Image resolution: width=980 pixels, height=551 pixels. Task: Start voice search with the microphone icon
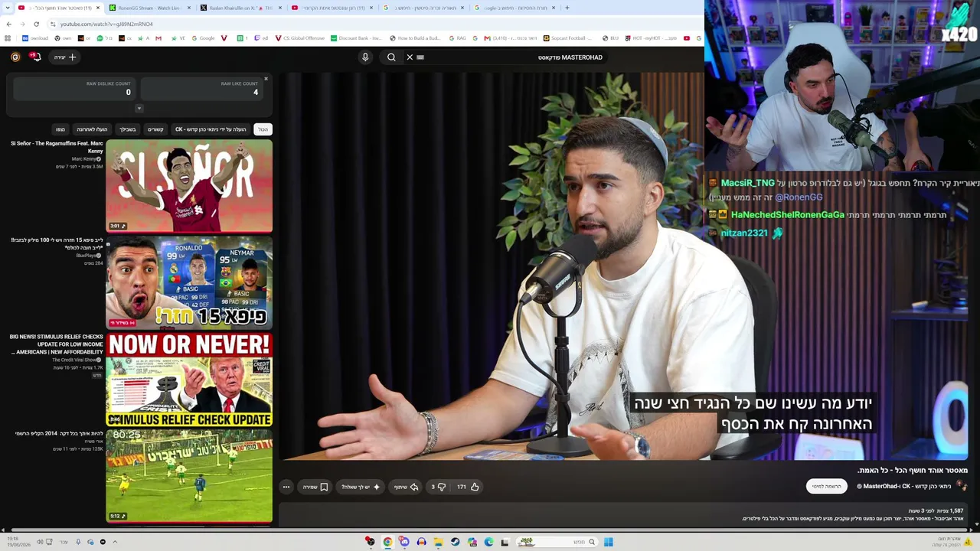pos(365,57)
